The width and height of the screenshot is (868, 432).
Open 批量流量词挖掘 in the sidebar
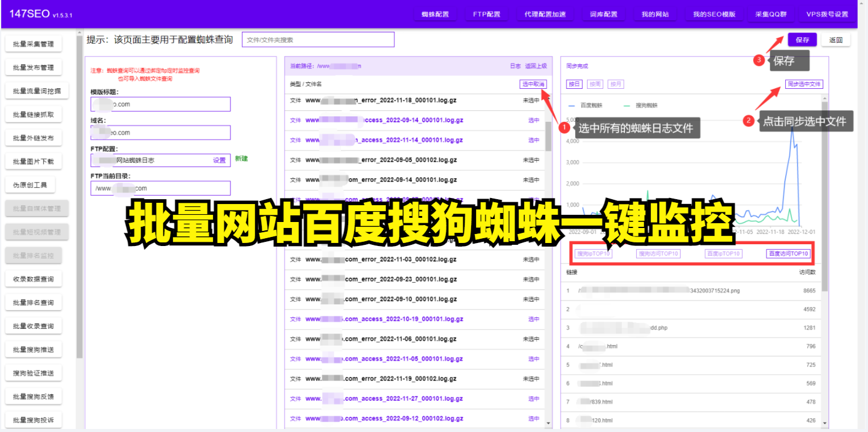[37, 91]
